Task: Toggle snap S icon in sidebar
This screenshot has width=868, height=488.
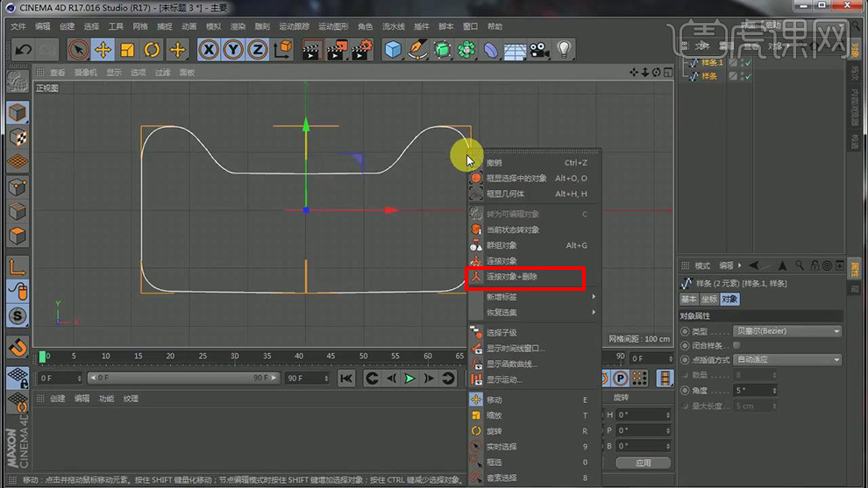Action: [x=18, y=316]
